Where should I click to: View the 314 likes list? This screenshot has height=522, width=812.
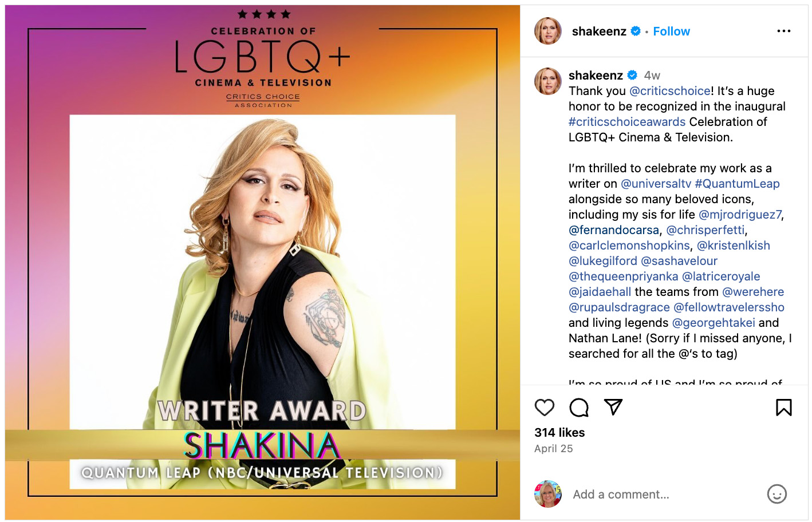click(x=559, y=433)
